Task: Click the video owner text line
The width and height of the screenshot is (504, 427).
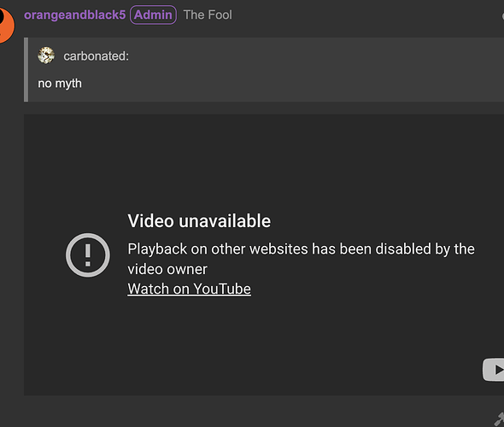Action: [167, 269]
